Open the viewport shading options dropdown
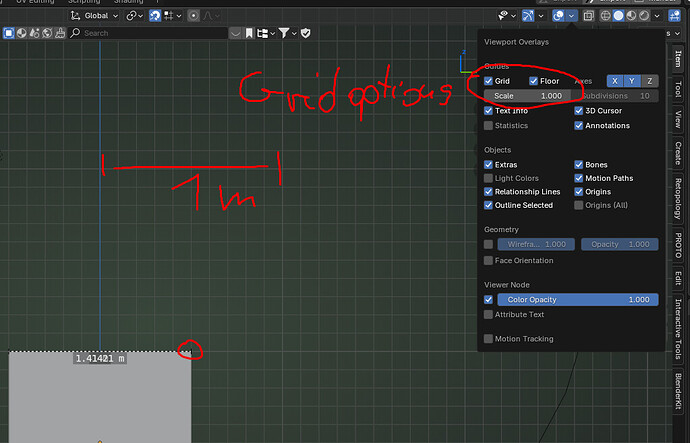 [x=657, y=16]
